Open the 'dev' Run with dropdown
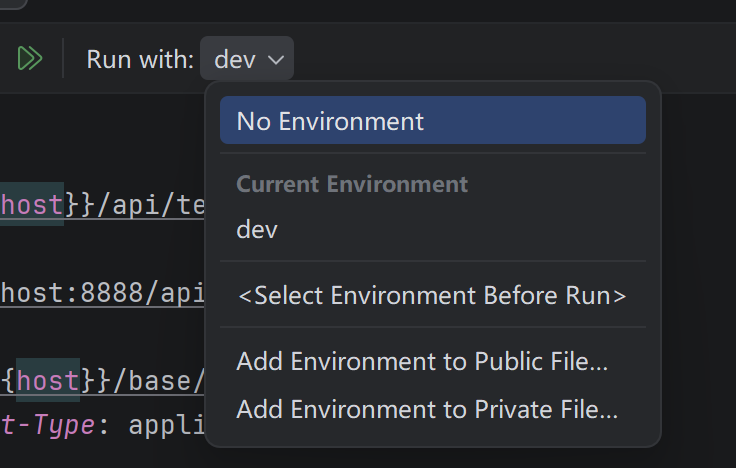Image resolution: width=736 pixels, height=468 pixels. click(x=246, y=59)
